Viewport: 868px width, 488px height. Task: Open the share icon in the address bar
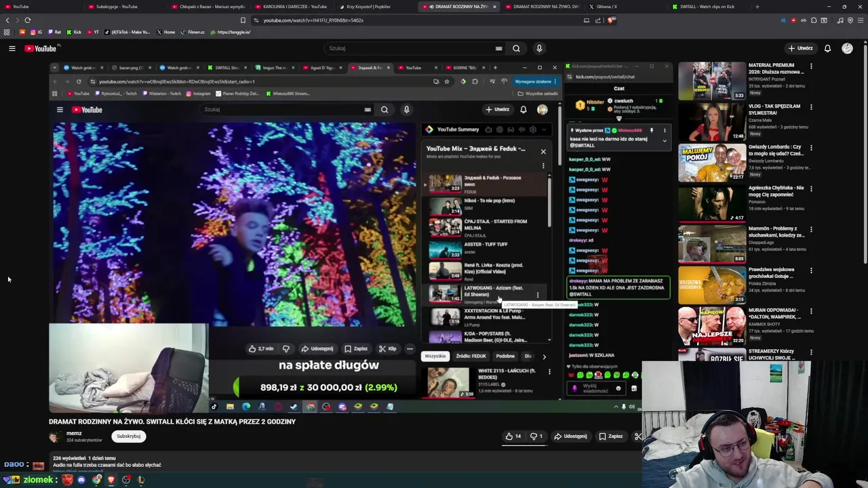click(599, 20)
